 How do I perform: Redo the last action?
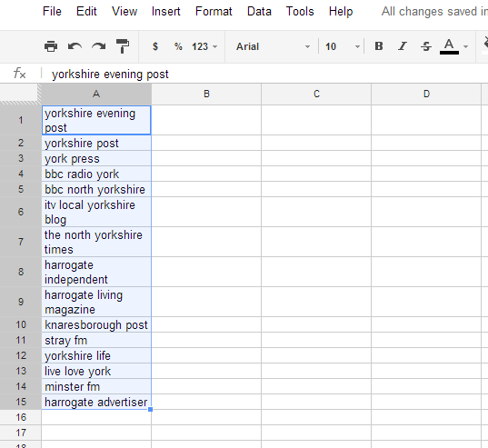(99, 46)
